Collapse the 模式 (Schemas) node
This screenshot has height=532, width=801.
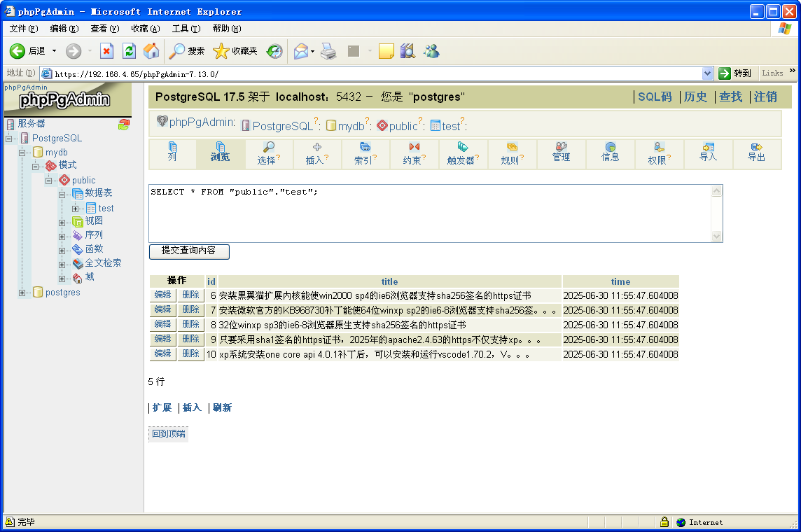(35, 167)
